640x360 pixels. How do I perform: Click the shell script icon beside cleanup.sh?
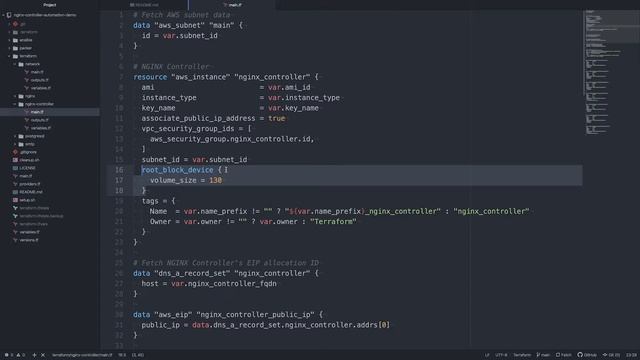[15, 160]
